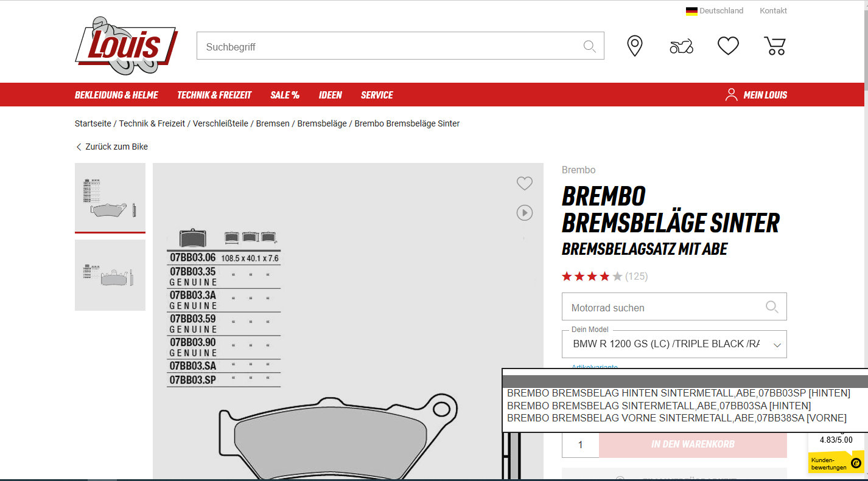Open the shopping cart icon
868x481 pixels.
coord(775,46)
